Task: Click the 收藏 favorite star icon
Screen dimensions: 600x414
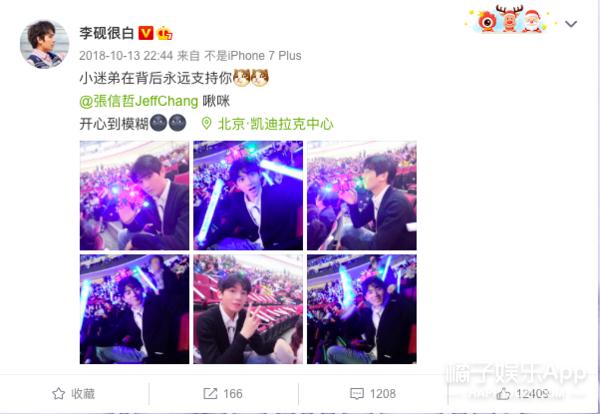Action: point(58,393)
